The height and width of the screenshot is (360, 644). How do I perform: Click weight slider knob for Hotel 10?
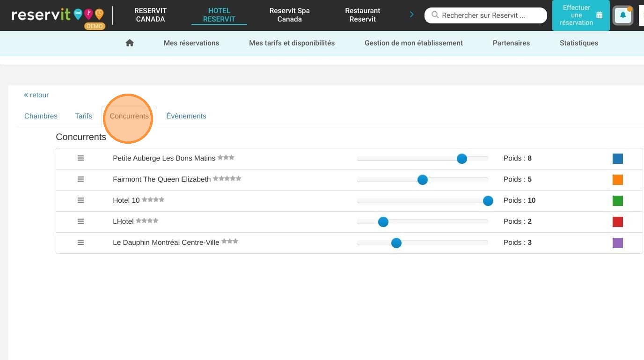(x=488, y=201)
